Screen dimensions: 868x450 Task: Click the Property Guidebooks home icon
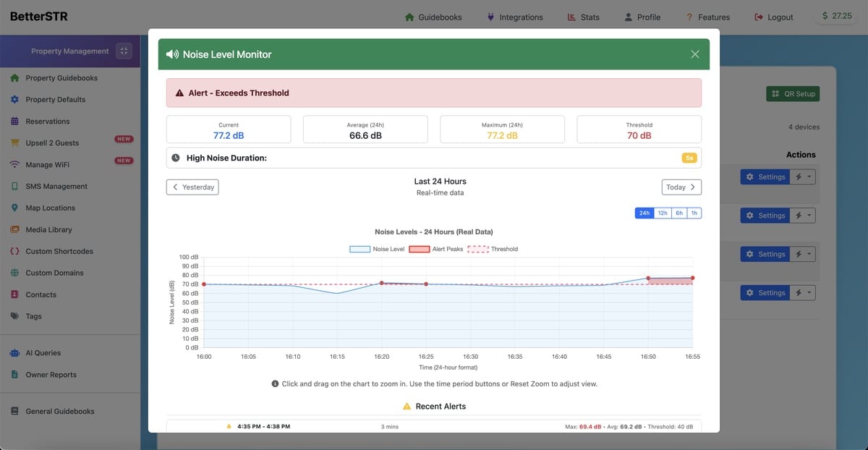[14, 78]
